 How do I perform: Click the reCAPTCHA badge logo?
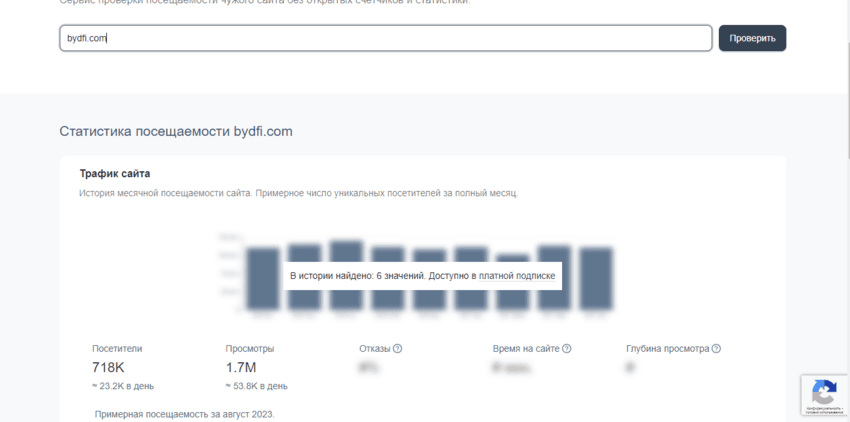pos(823,390)
